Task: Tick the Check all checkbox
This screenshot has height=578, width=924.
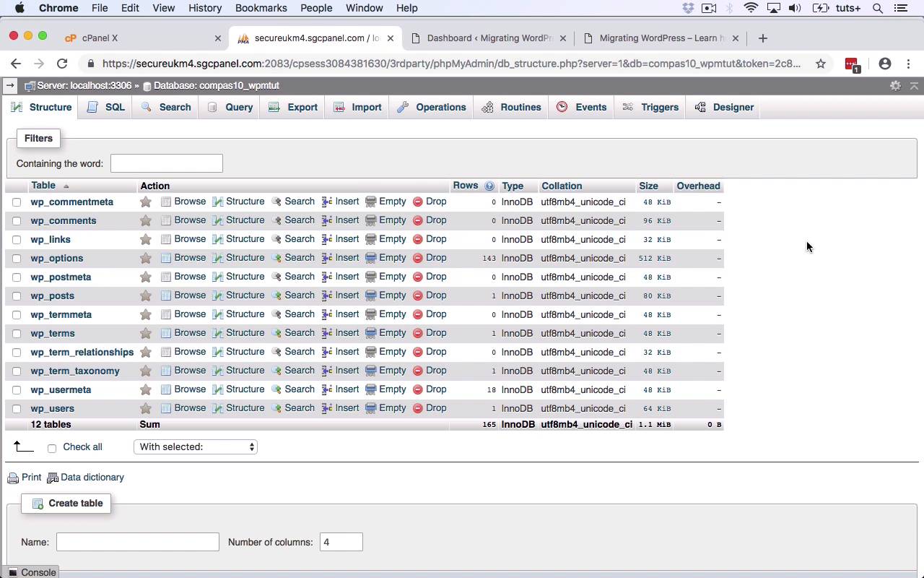Action: point(52,448)
